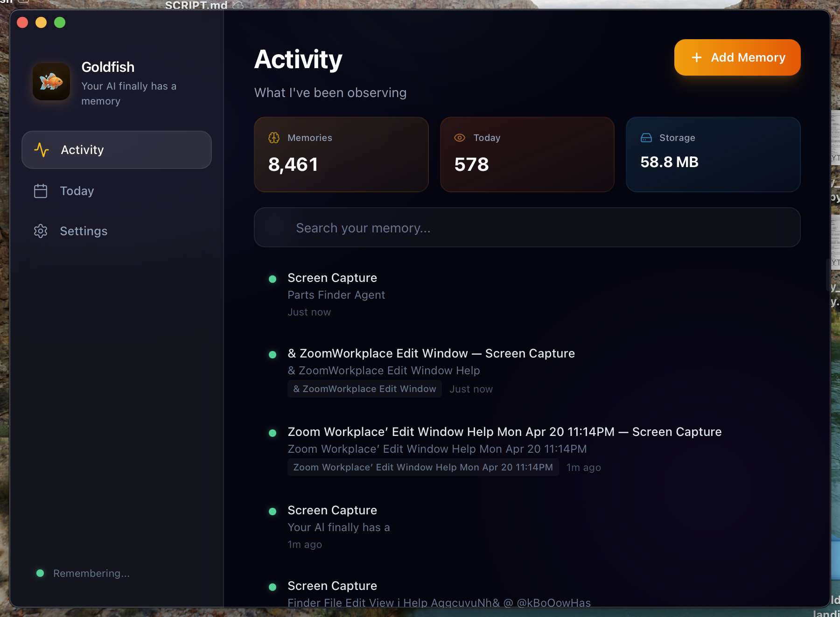The width and height of the screenshot is (840, 617).
Task: Click the plus icon in Add Memory
Action: click(x=697, y=57)
